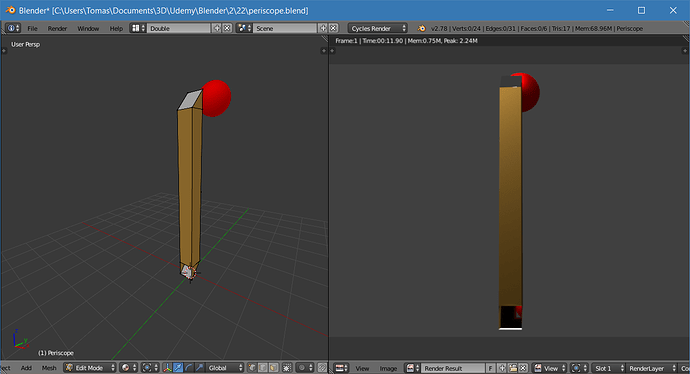Add a new screen layout next to Double
Screen dimensions: 690x374
217,28
